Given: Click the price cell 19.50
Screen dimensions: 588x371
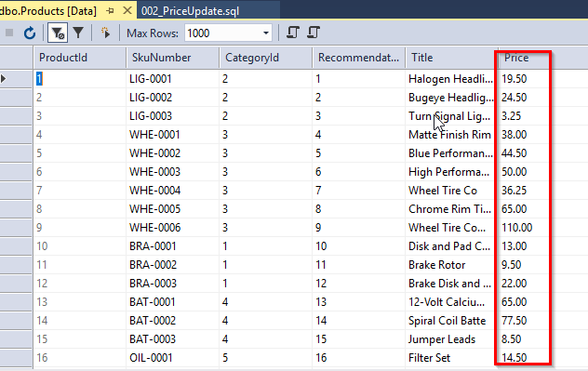Looking at the screenshot, I should [x=524, y=79].
